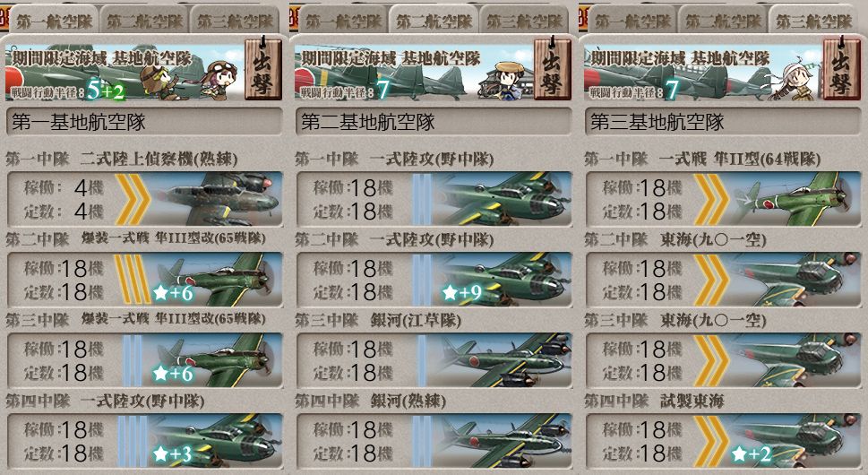The height and width of the screenshot is (475, 868).
Task: Switch to 第二航空隊 tab in left panel
Action: coord(144,21)
